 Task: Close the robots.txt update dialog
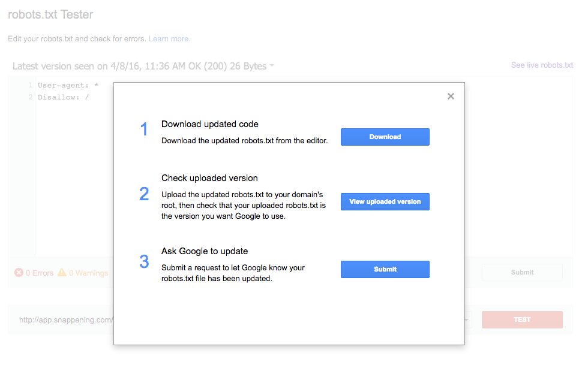pyautogui.click(x=451, y=97)
